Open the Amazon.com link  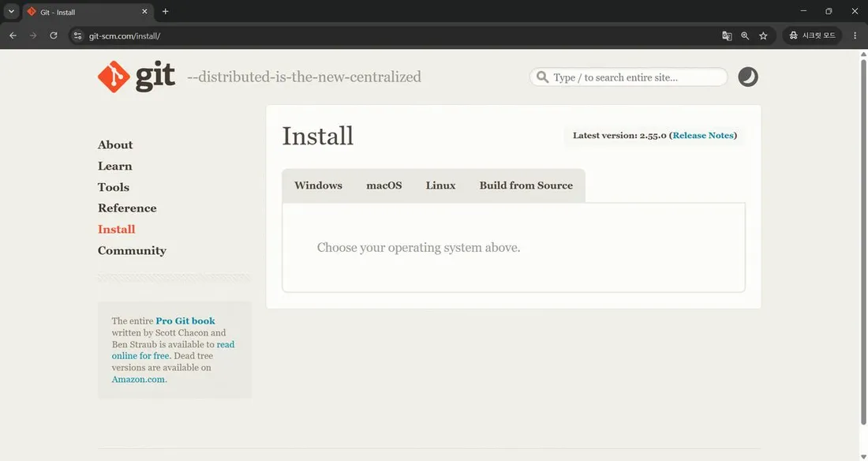138,380
